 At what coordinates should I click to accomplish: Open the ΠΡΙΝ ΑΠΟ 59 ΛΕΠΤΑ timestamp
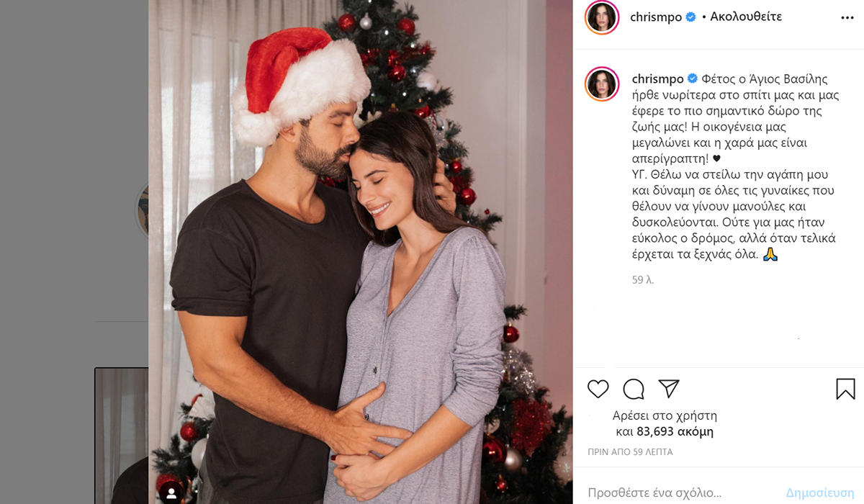[630, 452]
